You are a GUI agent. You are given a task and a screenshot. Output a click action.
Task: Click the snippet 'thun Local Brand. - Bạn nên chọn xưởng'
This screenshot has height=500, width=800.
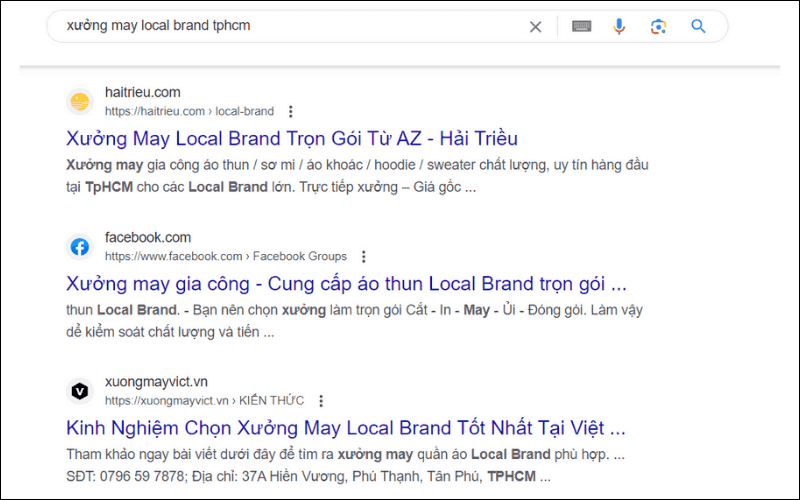point(354,321)
